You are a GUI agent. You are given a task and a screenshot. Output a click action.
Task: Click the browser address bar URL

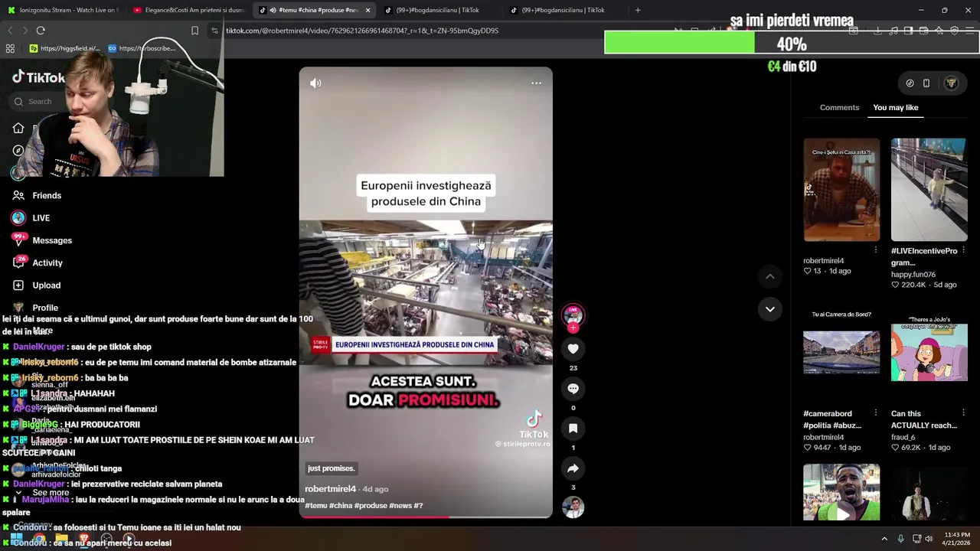coord(362,31)
